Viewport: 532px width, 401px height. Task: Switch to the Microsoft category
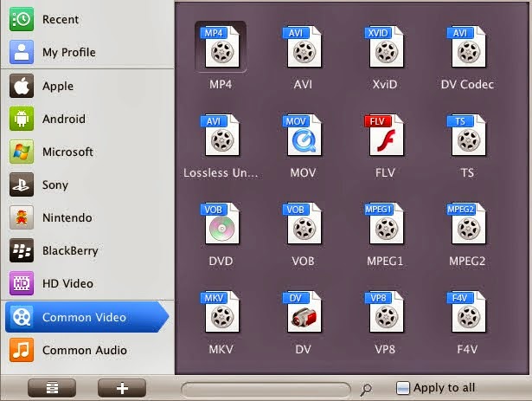pos(87,152)
